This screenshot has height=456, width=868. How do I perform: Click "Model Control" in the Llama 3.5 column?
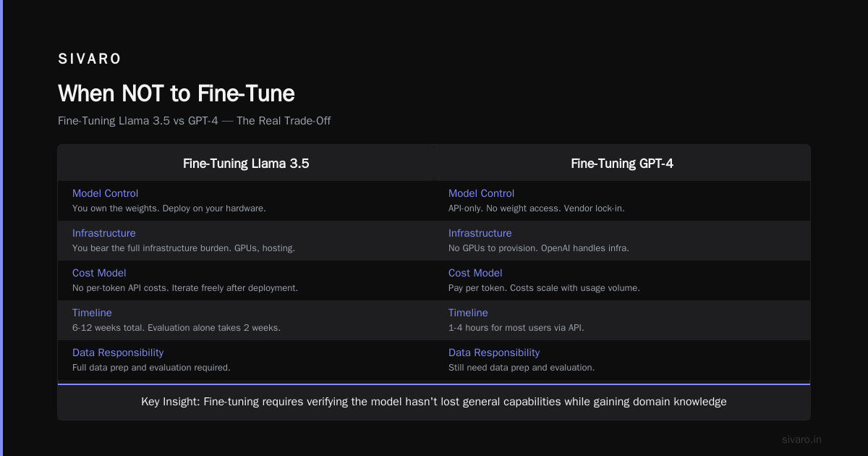point(105,193)
